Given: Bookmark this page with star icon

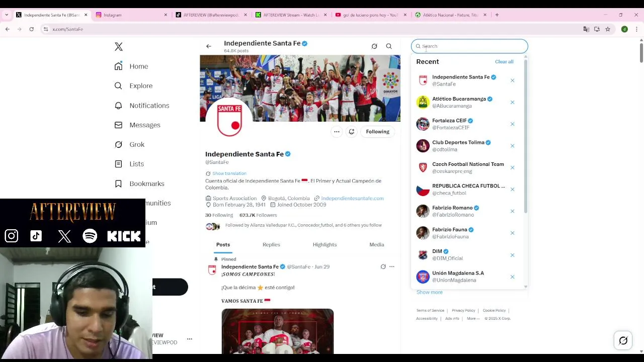Looking at the screenshot, I should click(x=608, y=29).
